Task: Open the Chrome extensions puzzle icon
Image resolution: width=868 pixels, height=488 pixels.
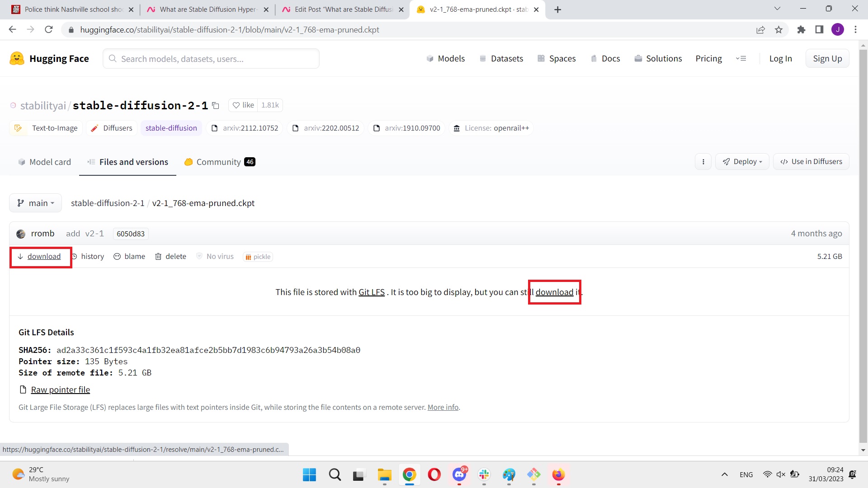Action: (x=801, y=30)
